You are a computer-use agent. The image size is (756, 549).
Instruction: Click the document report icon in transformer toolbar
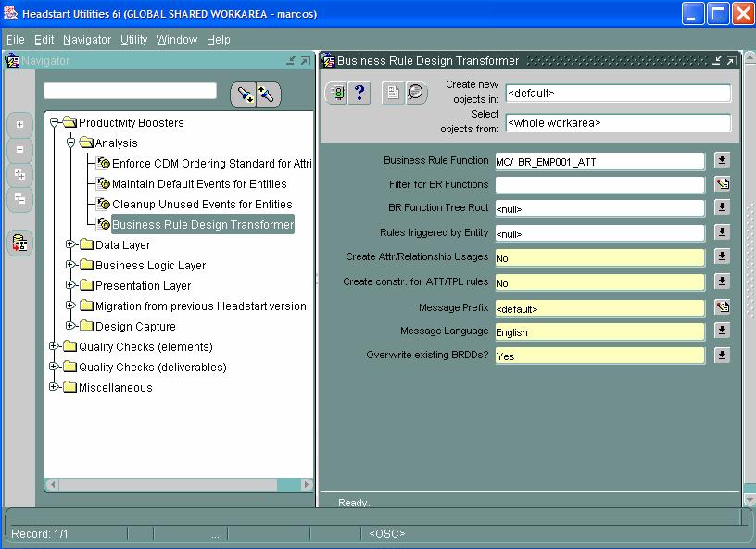click(x=393, y=93)
